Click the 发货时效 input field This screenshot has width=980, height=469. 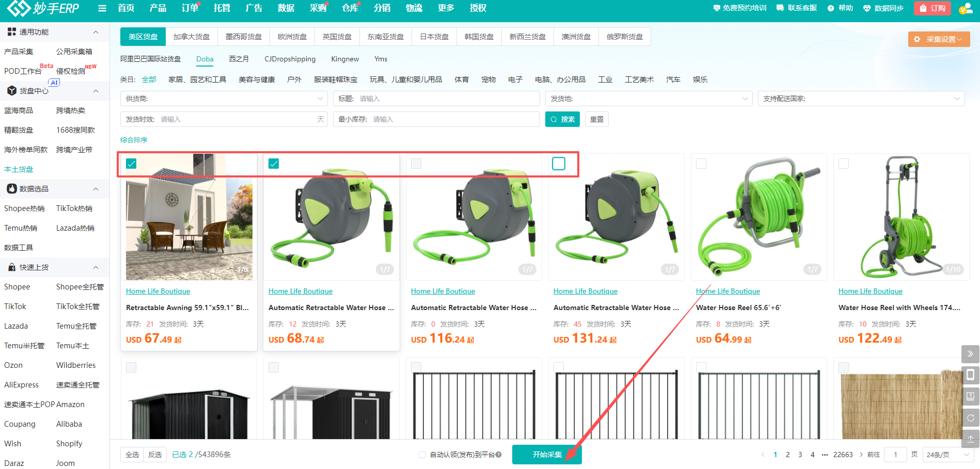(224, 119)
